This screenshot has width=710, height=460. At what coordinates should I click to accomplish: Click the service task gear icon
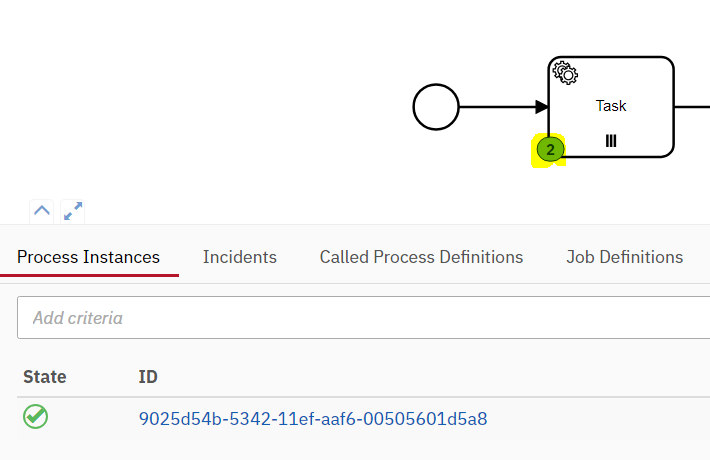coord(565,73)
